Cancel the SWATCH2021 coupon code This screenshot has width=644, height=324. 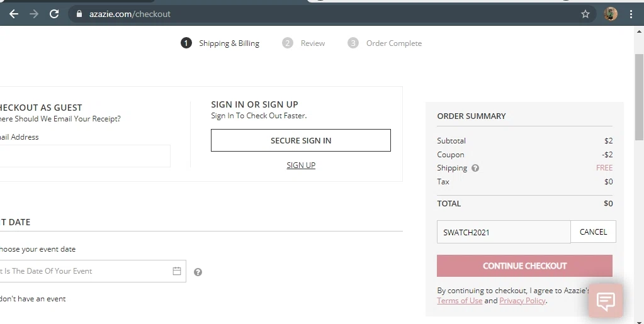[593, 232]
